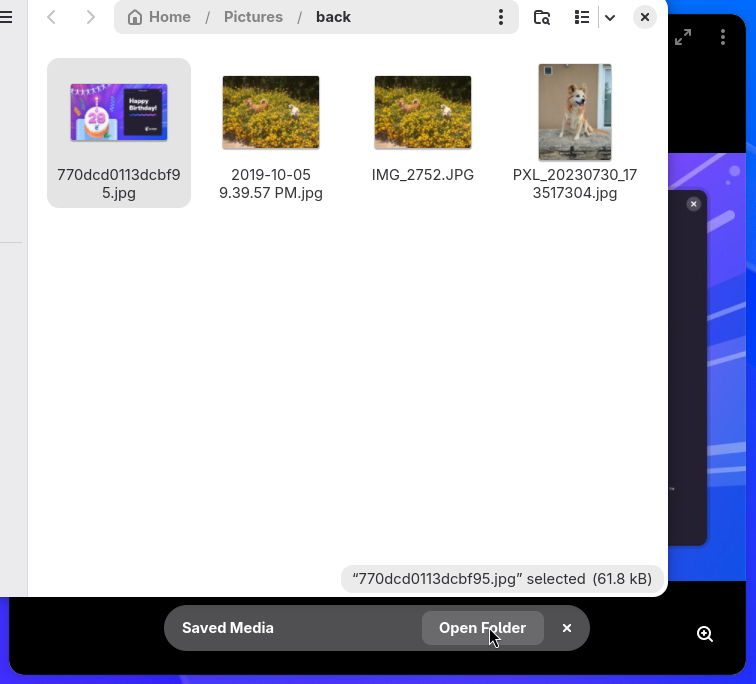Select the 'back' folder breadcrumb

coord(333,17)
